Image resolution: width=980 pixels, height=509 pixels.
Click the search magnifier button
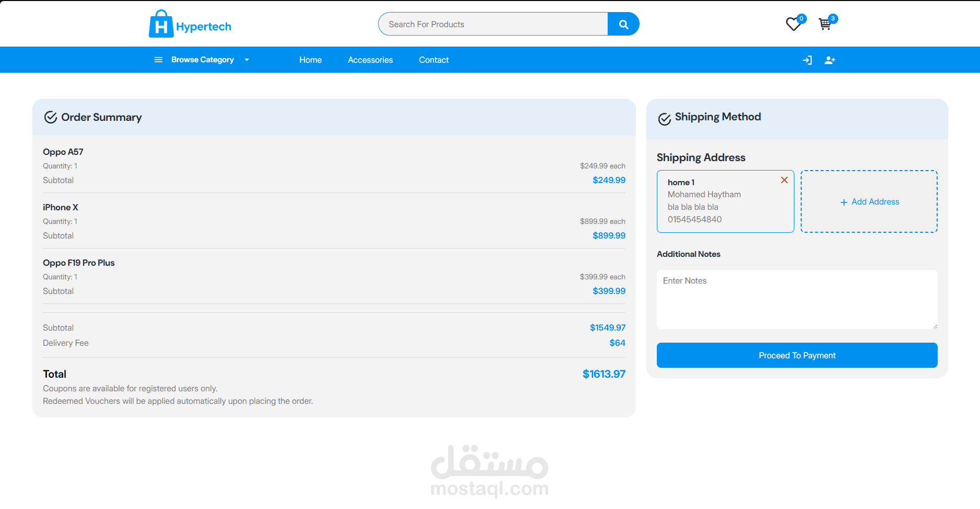tap(623, 24)
